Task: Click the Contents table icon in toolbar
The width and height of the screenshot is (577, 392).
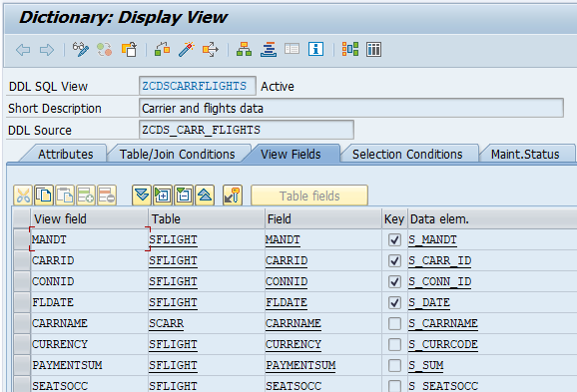Action: point(374,49)
